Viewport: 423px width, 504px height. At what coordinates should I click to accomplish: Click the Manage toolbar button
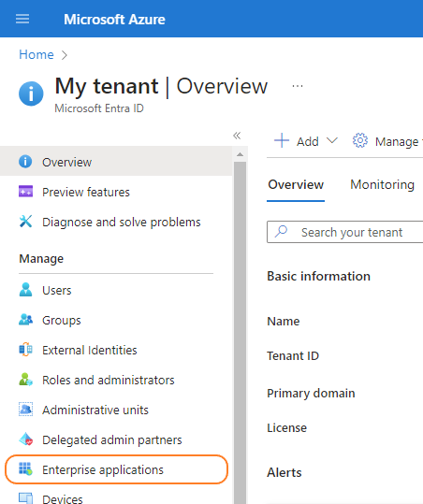(x=387, y=141)
